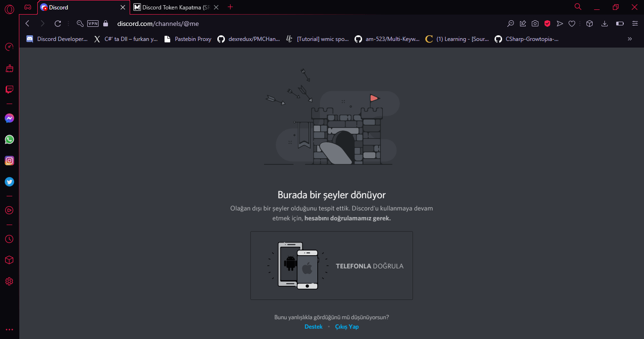Open Settings gear in the sidebar
Viewport: 644px width, 339px height.
click(9, 282)
